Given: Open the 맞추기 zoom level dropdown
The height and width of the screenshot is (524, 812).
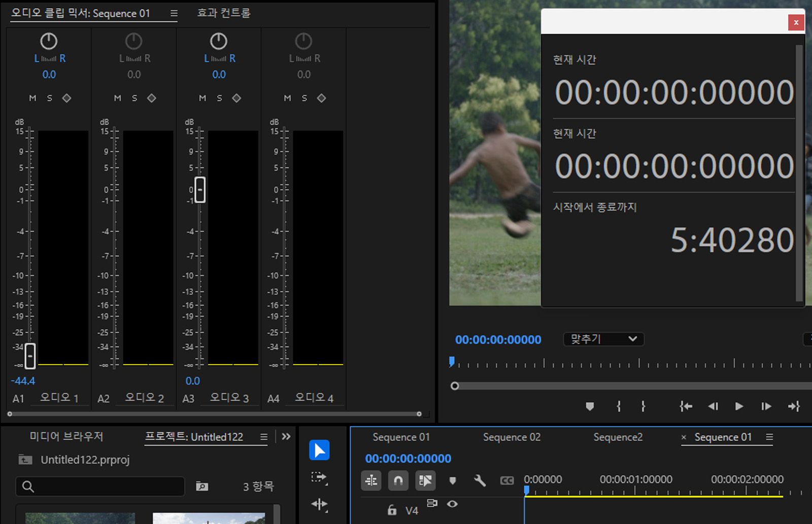Looking at the screenshot, I should click(603, 339).
